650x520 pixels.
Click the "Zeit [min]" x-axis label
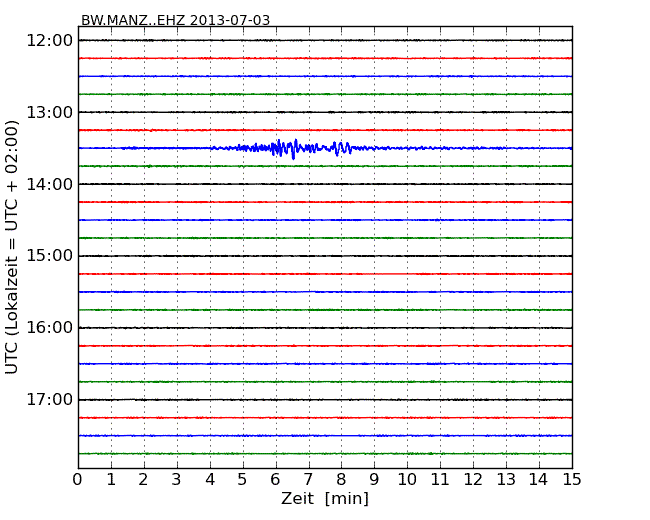(325, 498)
